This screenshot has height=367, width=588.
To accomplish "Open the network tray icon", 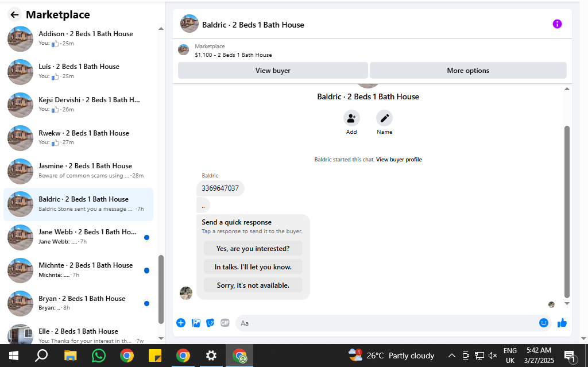I will point(479,356).
